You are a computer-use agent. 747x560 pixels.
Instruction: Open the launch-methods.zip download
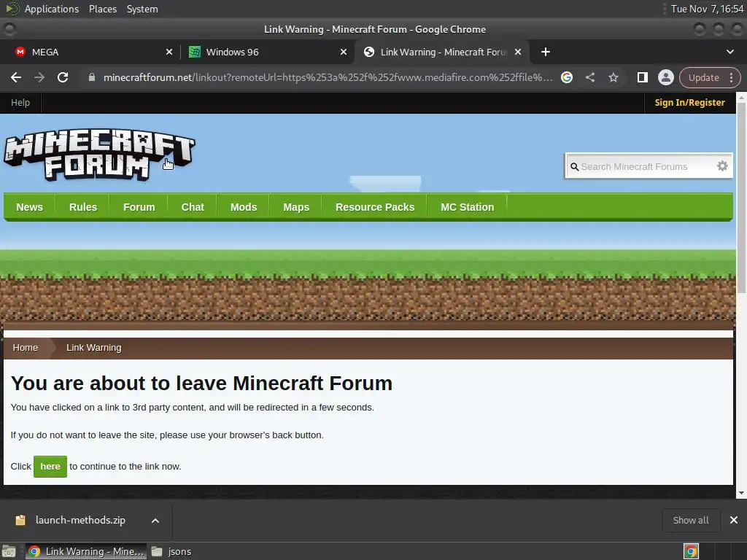click(80, 520)
